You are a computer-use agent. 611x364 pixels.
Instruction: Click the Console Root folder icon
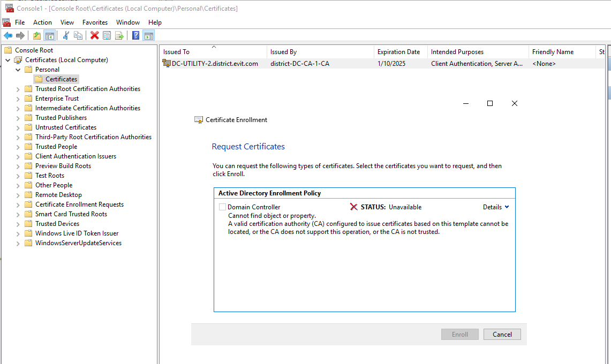point(8,50)
